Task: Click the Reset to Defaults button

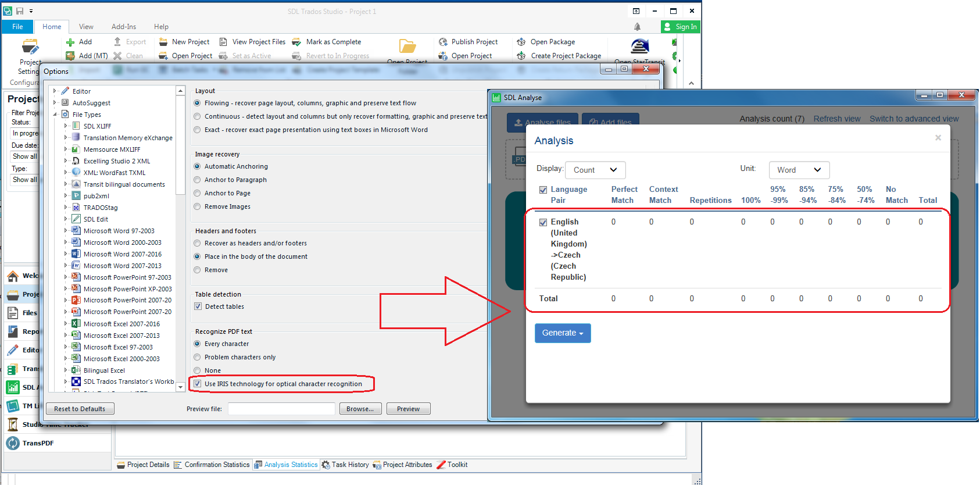Action: coord(80,409)
